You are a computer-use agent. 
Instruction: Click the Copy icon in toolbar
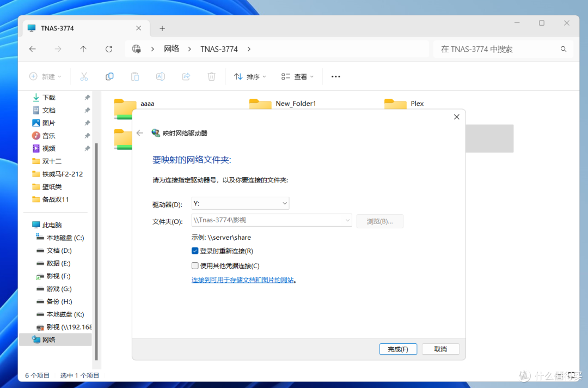(109, 76)
